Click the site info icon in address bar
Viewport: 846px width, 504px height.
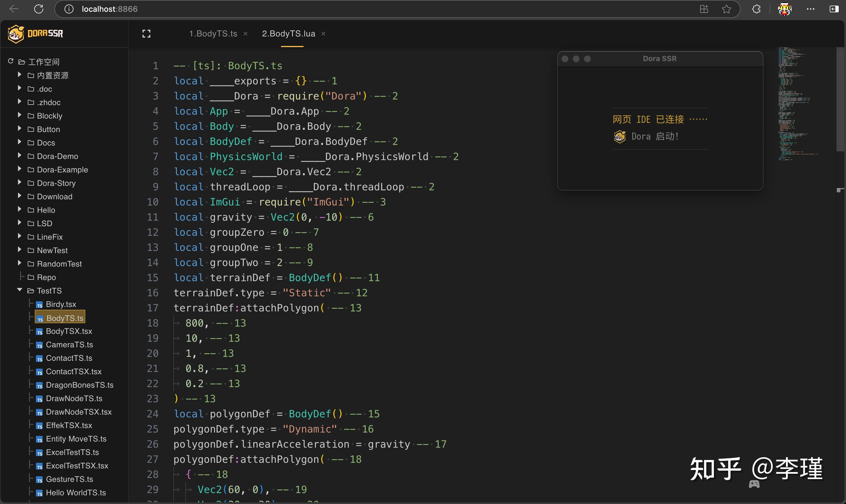(x=69, y=9)
